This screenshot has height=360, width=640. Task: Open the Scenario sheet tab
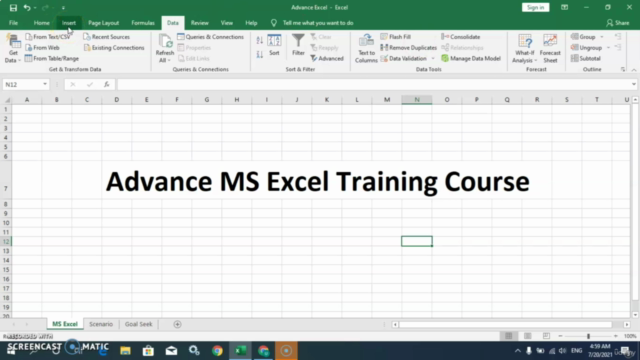tap(101, 324)
